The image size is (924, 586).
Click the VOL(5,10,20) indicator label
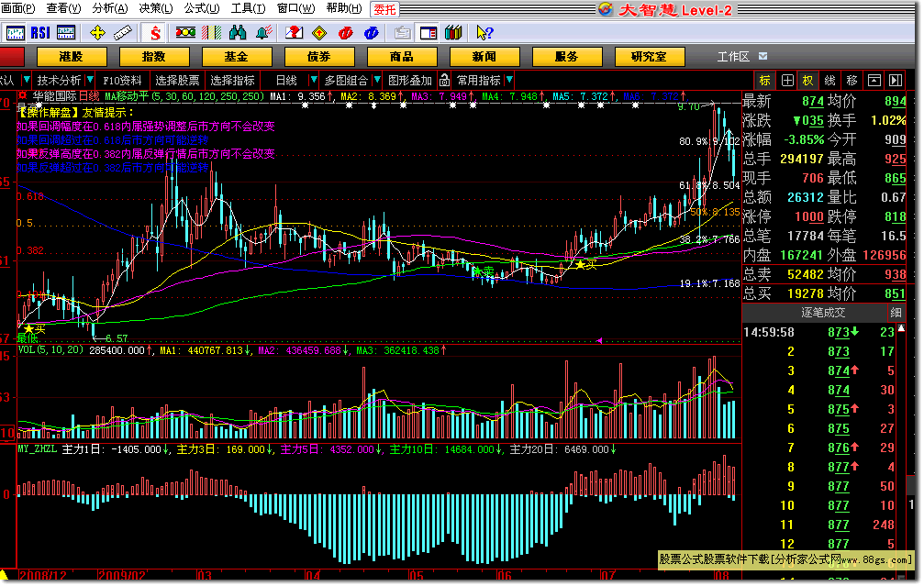pos(50,350)
